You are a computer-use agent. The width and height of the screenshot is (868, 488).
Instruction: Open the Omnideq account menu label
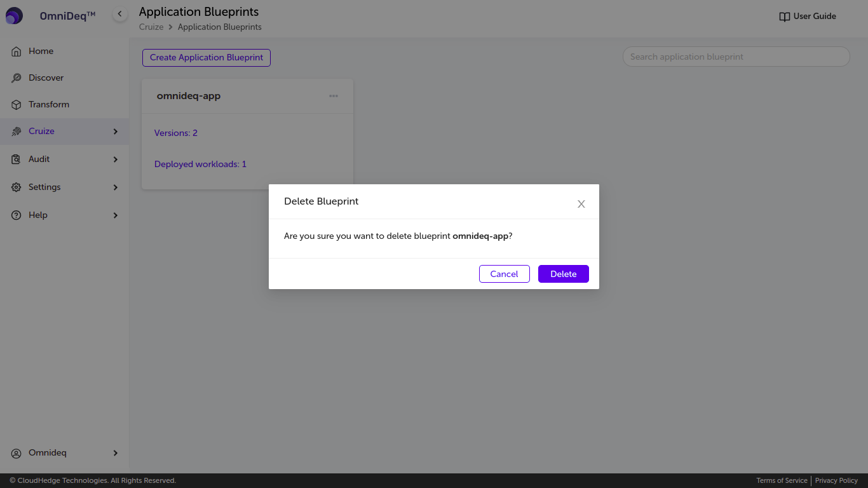[x=48, y=452]
